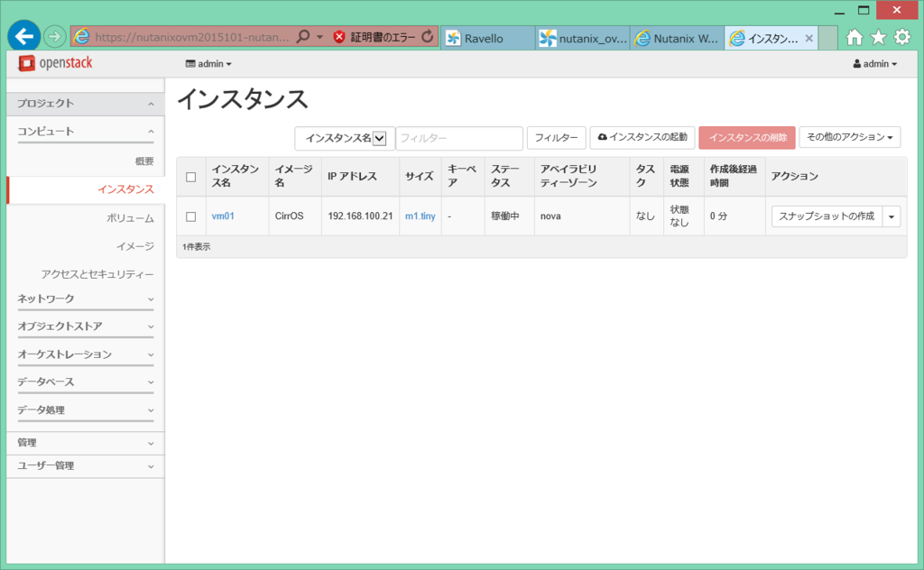Click the 証明書のエラー warning text
The width and height of the screenshot is (924, 570).
coord(383,37)
